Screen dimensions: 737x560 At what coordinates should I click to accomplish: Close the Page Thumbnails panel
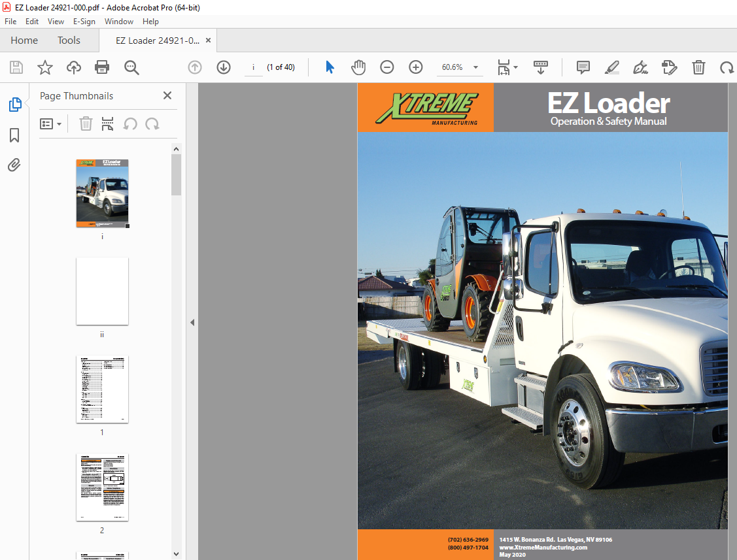tap(167, 95)
